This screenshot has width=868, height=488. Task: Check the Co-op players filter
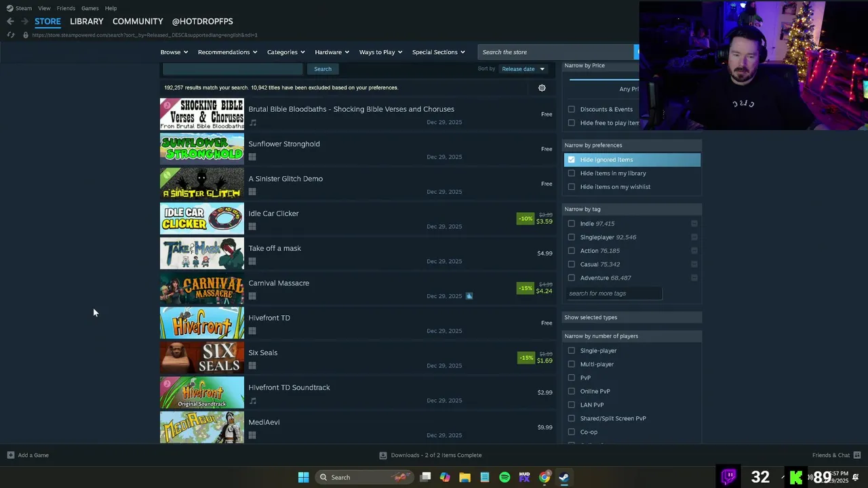click(x=571, y=432)
